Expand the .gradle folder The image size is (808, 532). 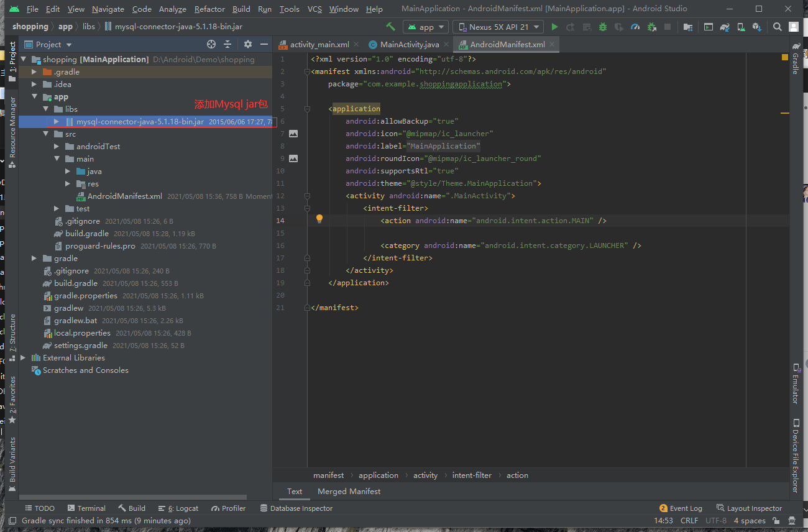[x=35, y=72]
